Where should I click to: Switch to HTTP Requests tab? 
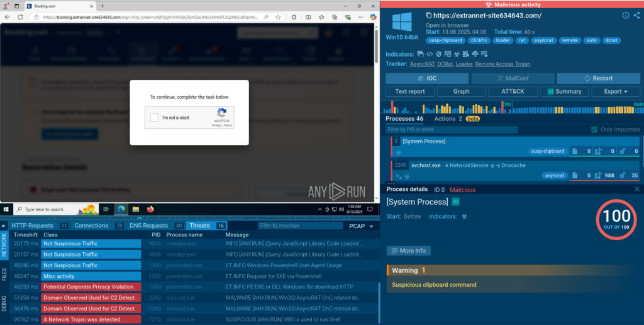tap(40, 226)
